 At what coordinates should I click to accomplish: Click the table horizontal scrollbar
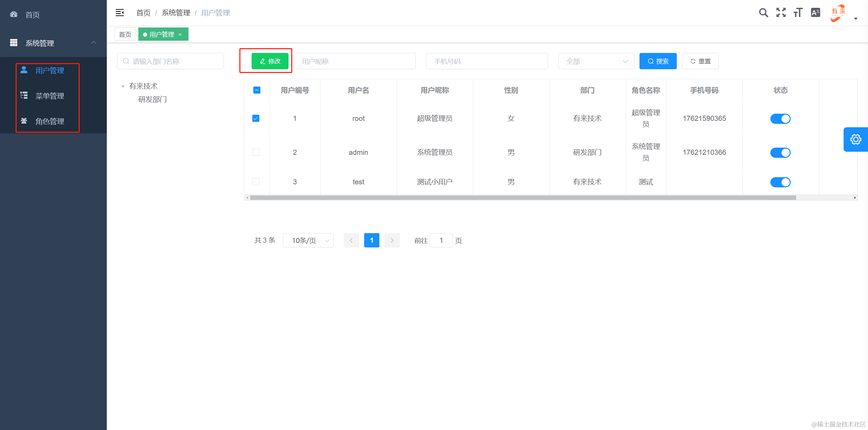(522, 198)
